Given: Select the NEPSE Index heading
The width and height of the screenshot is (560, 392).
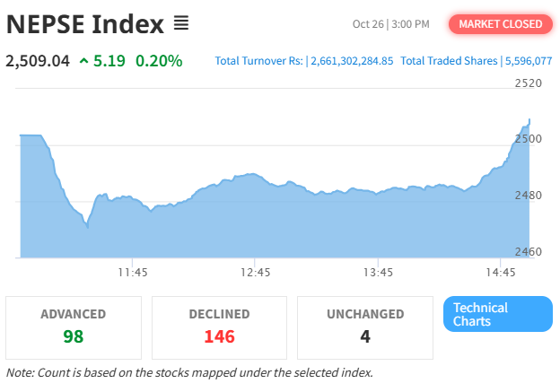Looking at the screenshot, I should click(x=85, y=23).
